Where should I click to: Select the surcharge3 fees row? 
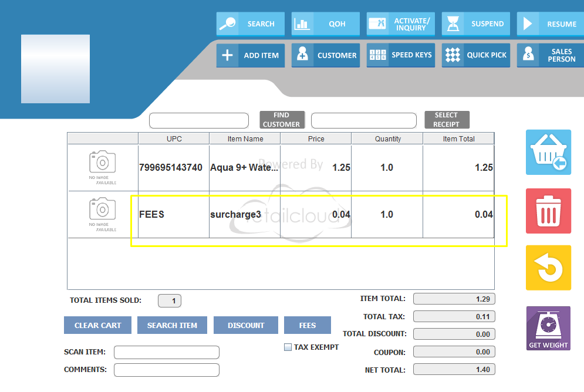pyautogui.click(x=317, y=215)
